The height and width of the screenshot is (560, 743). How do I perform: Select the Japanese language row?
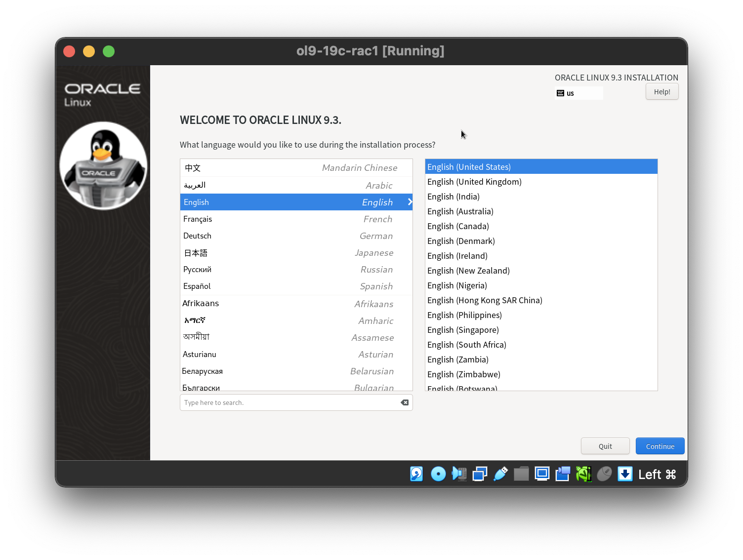(296, 252)
